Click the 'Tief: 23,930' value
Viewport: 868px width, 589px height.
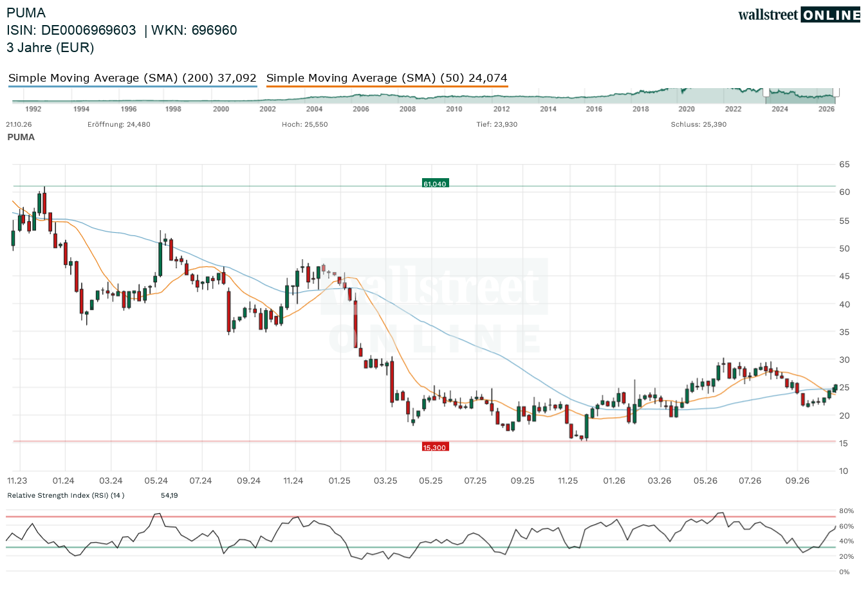tap(497, 125)
